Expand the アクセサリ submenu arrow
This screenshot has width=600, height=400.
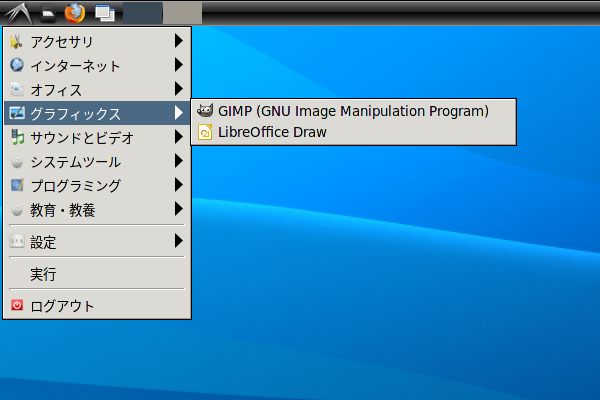179,41
